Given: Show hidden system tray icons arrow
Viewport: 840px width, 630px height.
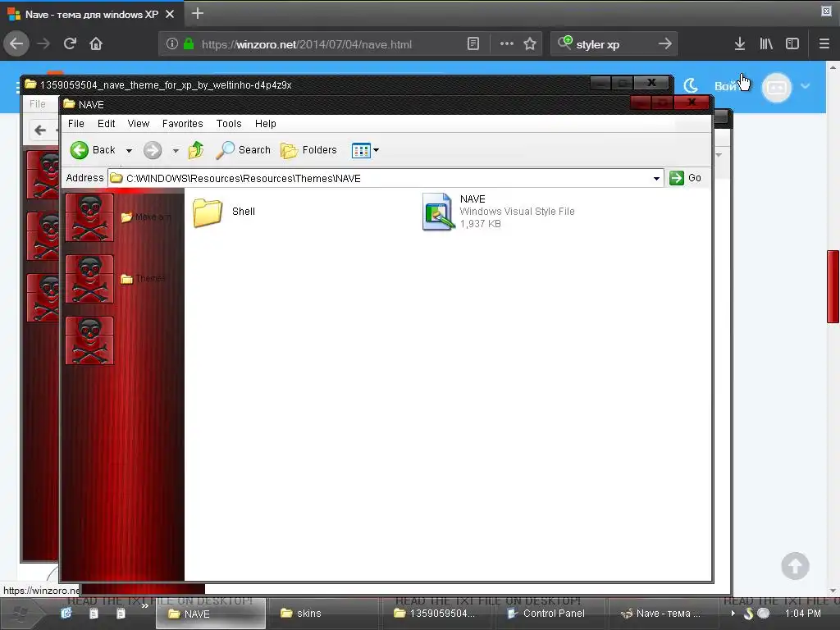Looking at the screenshot, I should pyautogui.click(x=733, y=614).
